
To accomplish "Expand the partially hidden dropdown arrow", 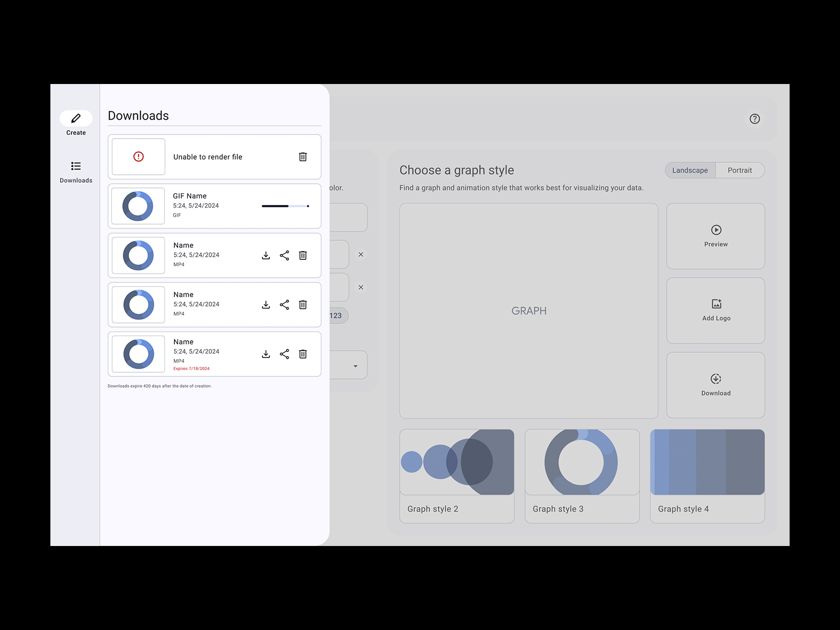I will pyautogui.click(x=355, y=366).
